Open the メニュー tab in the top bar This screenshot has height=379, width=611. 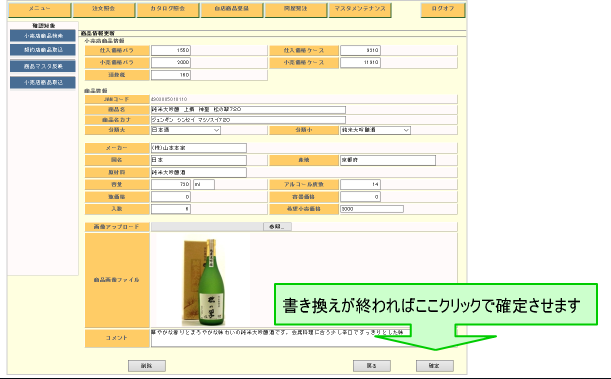[40, 10]
